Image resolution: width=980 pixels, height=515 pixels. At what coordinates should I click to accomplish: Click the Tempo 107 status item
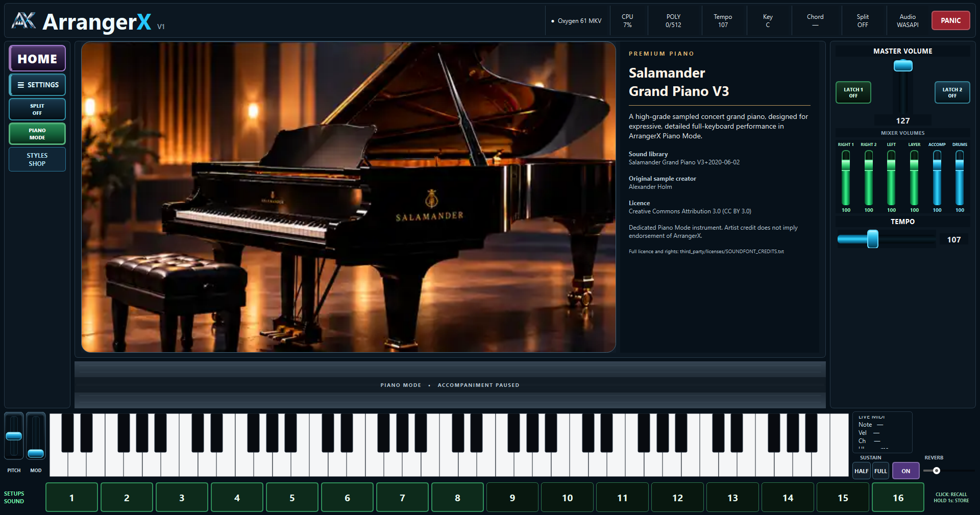click(x=723, y=21)
